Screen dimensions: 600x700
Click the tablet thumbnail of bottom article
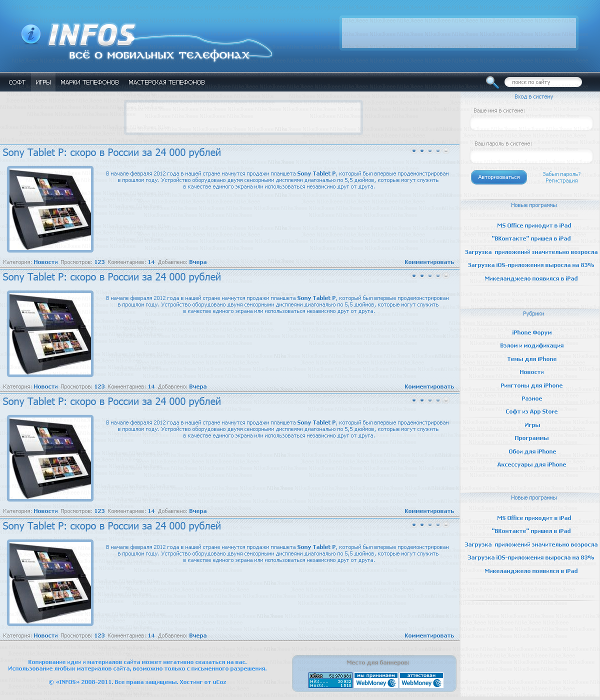[50, 582]
